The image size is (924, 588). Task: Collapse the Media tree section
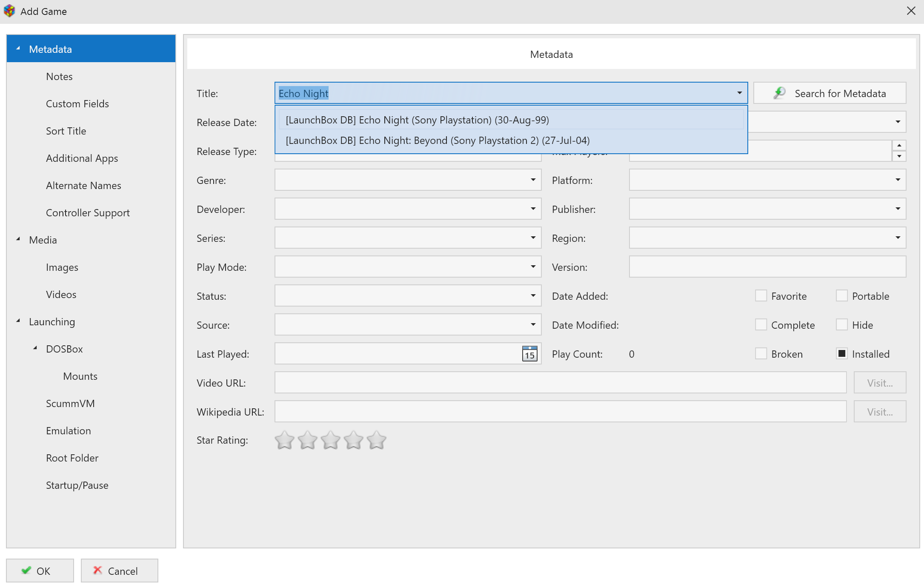(18, 239)
